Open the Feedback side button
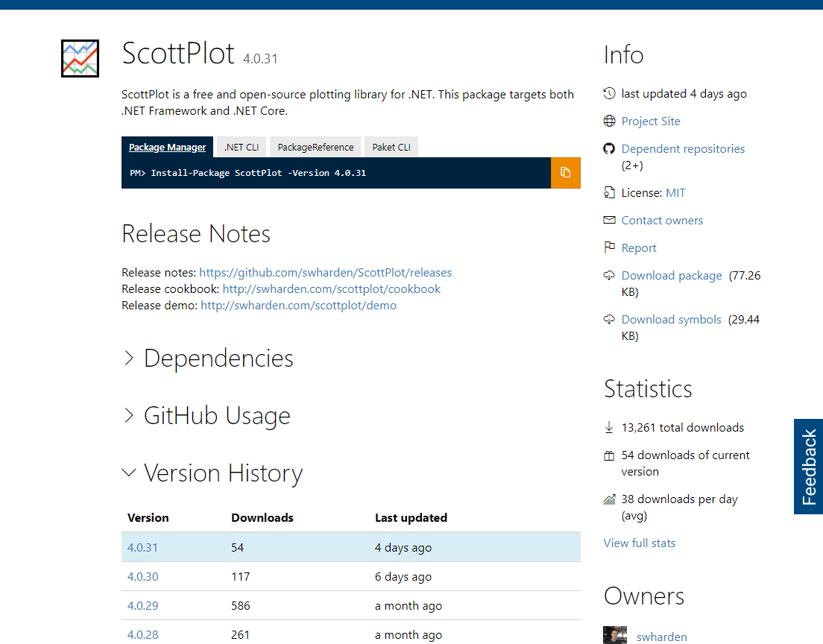The image size is (823, 644). click(808, 467)
